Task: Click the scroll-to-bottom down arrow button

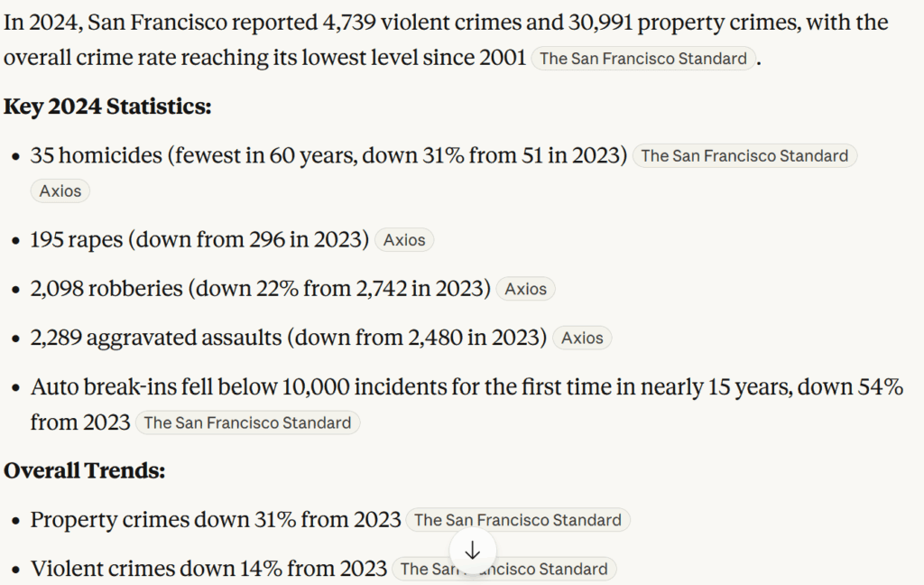Action: point(472,551)
